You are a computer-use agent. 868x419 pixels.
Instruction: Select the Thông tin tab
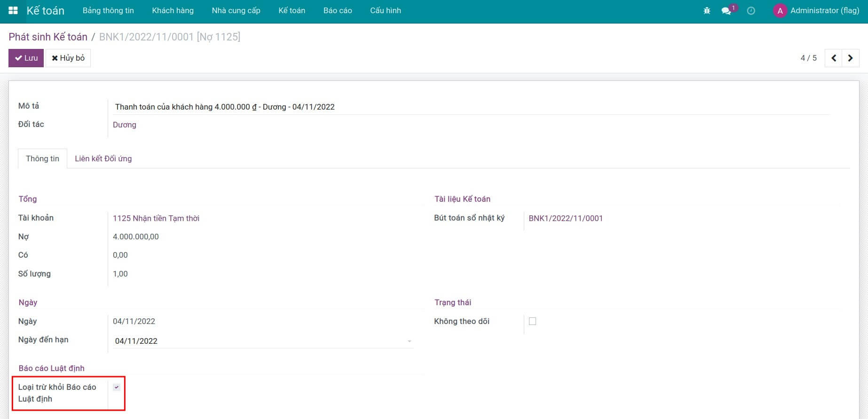pyautogui.click(x=42, y=158)
